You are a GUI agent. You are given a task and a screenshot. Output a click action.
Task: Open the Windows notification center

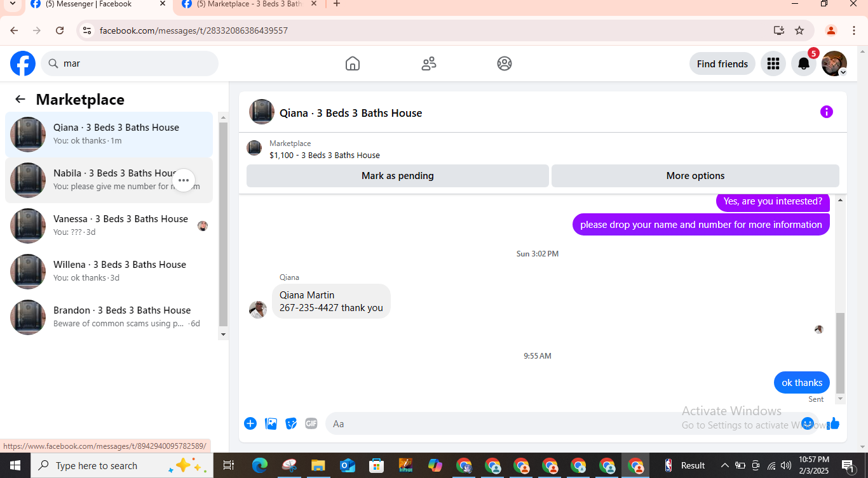coord(848,465)
